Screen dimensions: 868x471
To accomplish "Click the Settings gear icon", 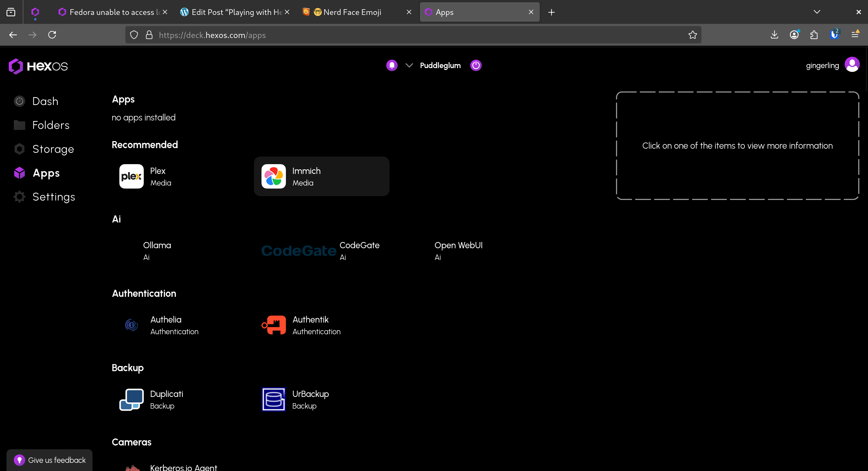I will (20, 197).
